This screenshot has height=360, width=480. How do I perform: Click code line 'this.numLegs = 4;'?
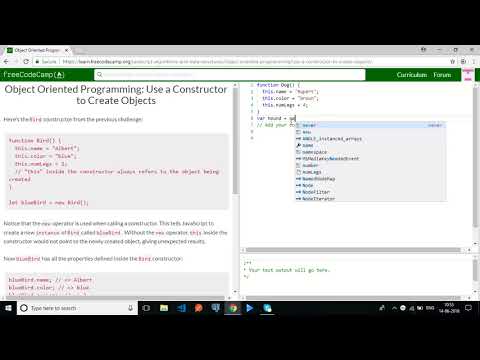pyautogui.click(x=285, y=105)
